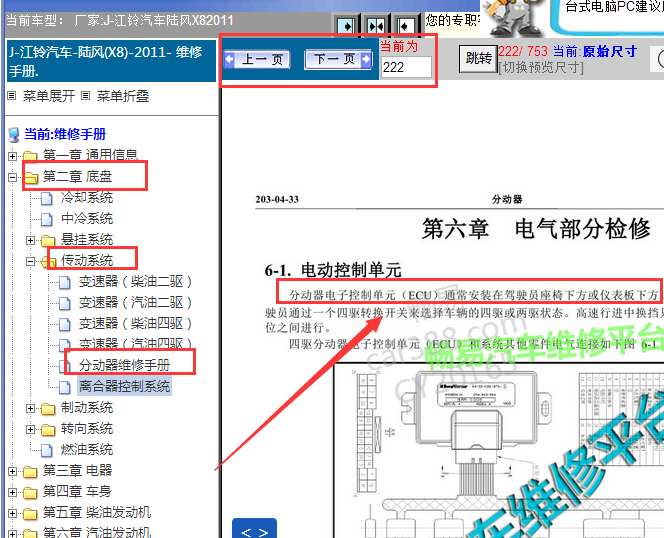
Task: Expand the 第三章 电器 node
Action: 12,471
